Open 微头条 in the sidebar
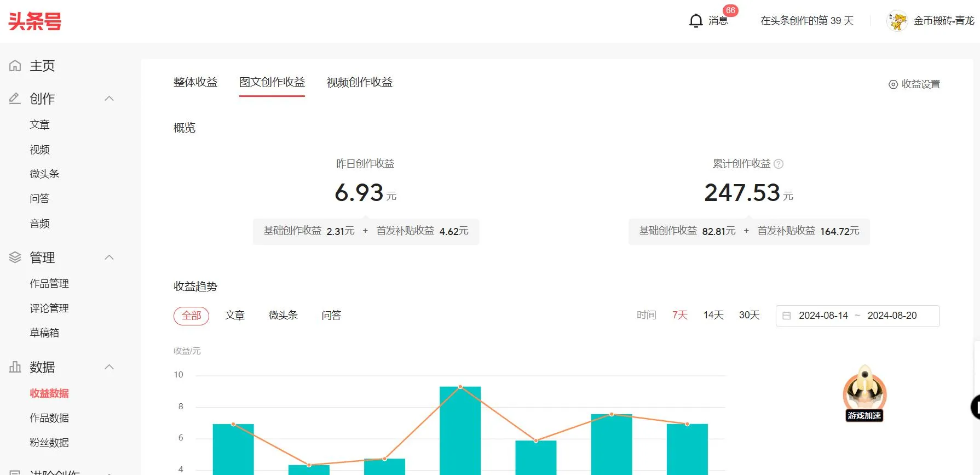This screenshot has height=475, width=980. (x=44, y=174)
